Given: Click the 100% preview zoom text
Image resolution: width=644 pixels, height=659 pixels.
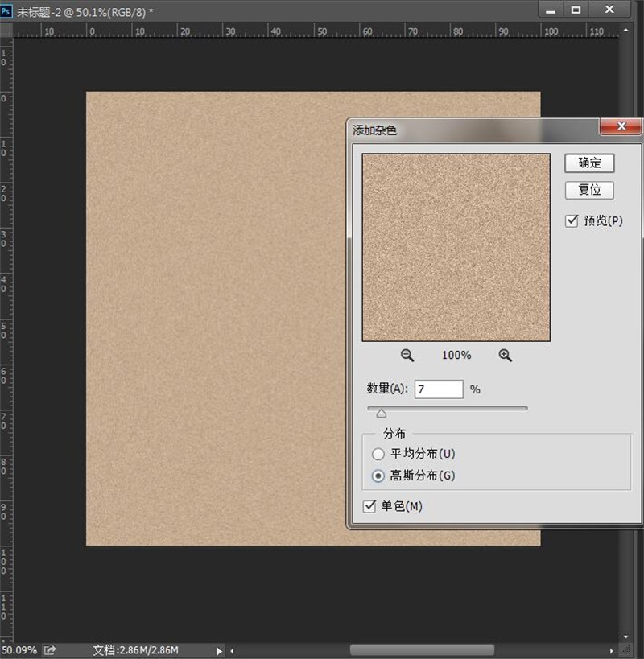Looking at the screenshot, I should tap(456, 355).
